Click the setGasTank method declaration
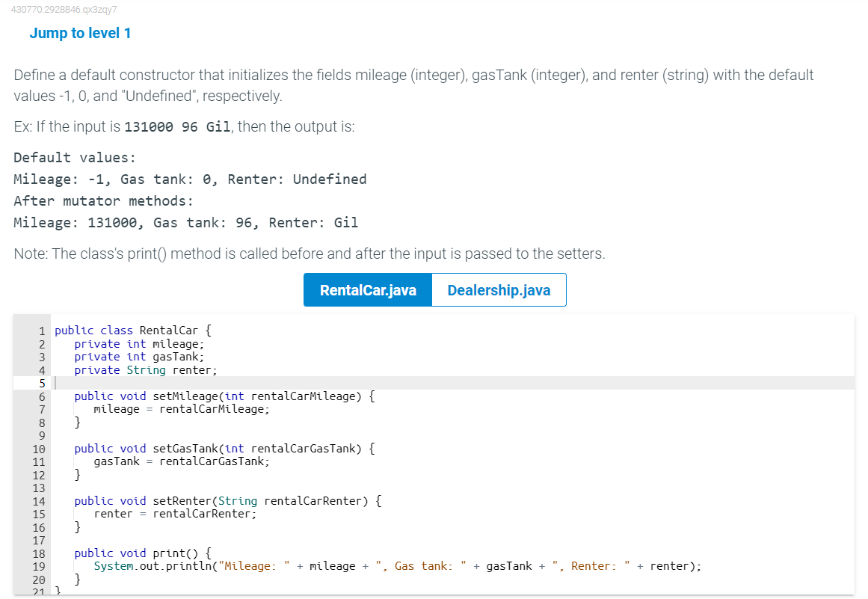868x599 pixels. tap(185, 448)
